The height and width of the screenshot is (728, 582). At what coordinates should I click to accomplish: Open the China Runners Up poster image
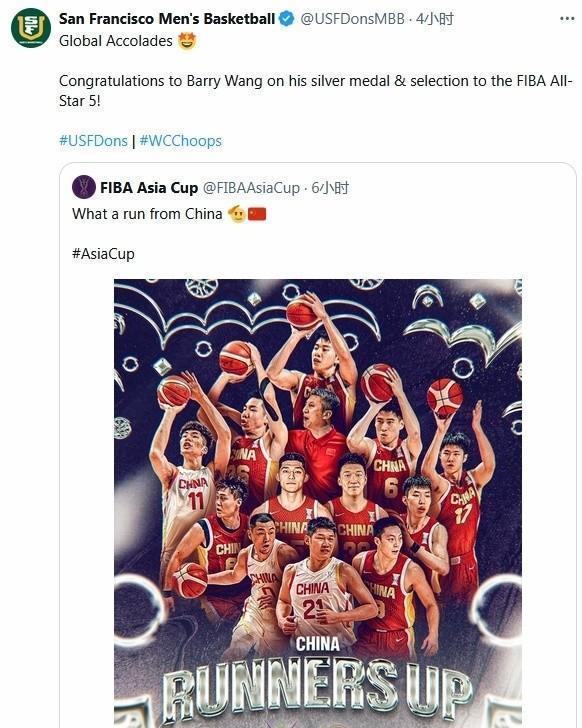click(x=318, y=503)
